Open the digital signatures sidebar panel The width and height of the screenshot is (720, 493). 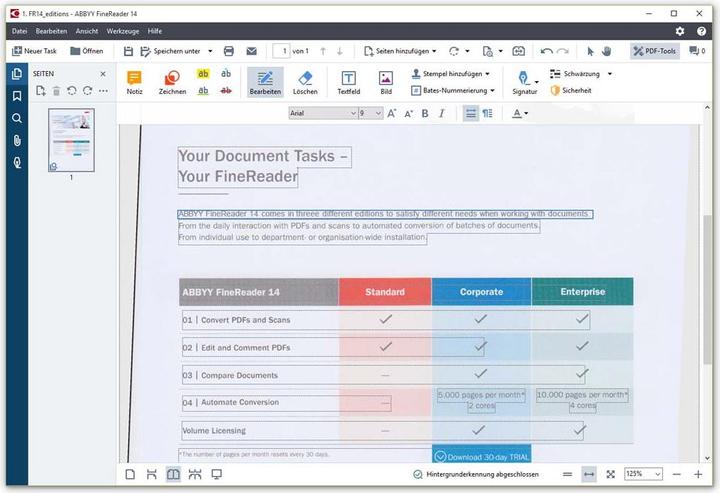coord(17,163)
